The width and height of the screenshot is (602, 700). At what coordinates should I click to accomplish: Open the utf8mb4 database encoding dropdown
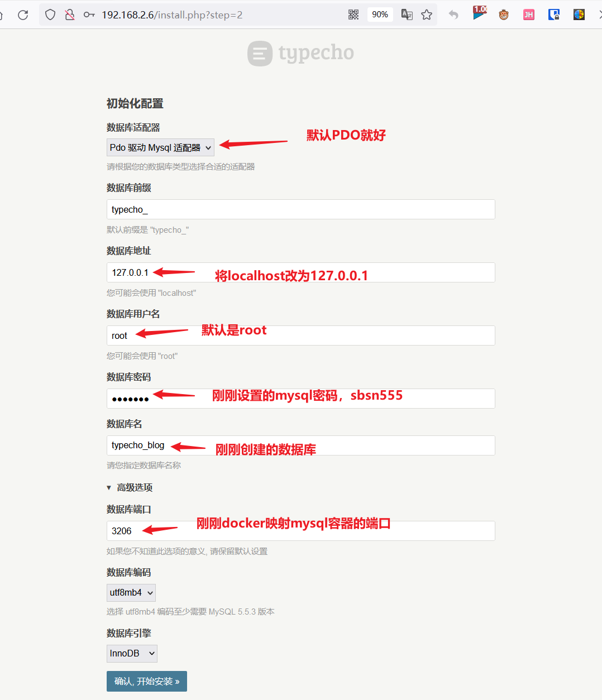pos(131,592)
